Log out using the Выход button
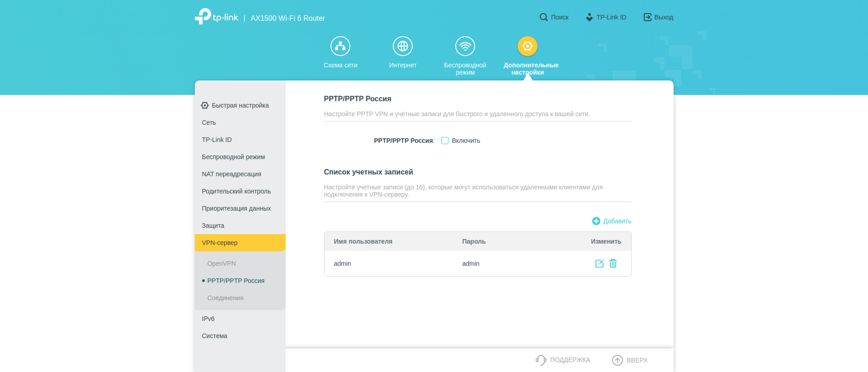Viewport: 868px width, 372px height. 658,17
